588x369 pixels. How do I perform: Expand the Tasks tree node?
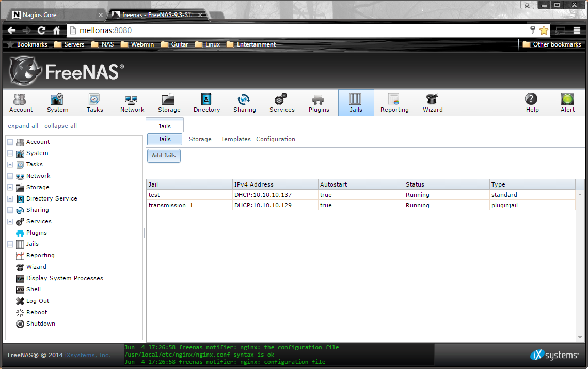(10, 164)
